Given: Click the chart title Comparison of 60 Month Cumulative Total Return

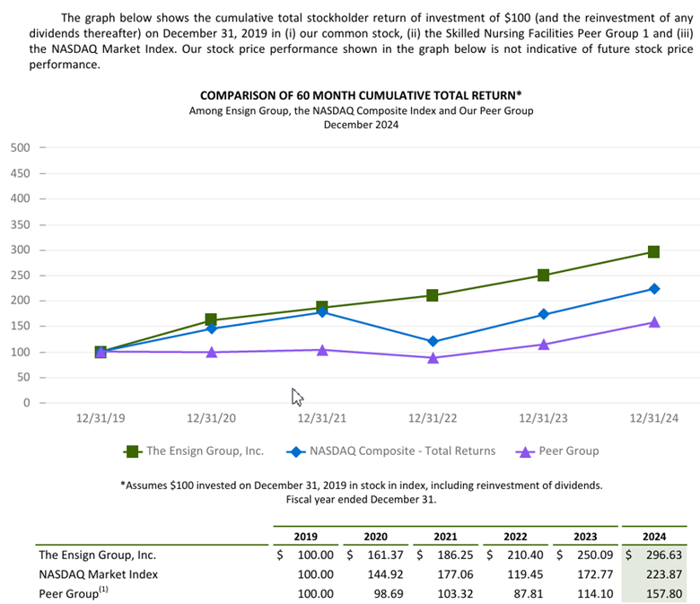Looking at the screenshot, I should (x=361, y=95).
